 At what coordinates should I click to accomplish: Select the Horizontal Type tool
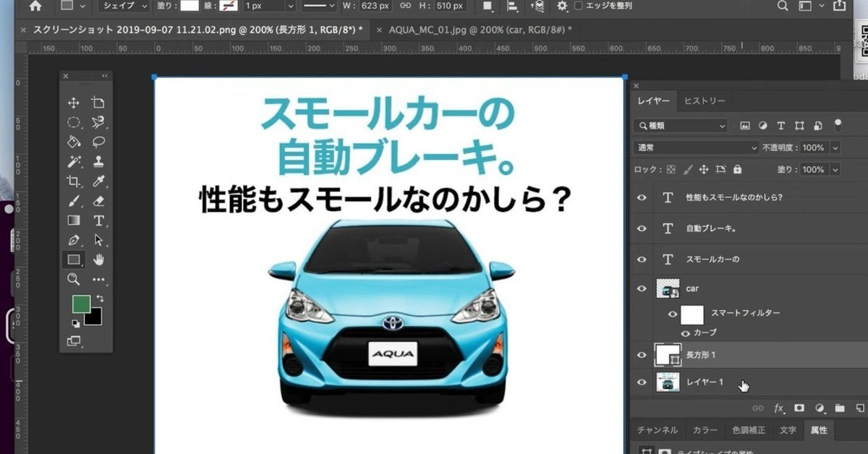coord(98,220)
